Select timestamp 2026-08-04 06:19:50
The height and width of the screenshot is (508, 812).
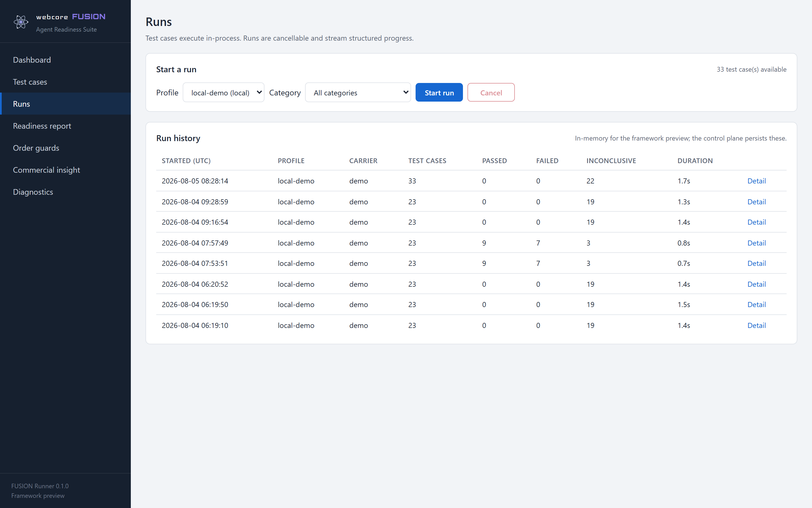(x=195, y=305)
